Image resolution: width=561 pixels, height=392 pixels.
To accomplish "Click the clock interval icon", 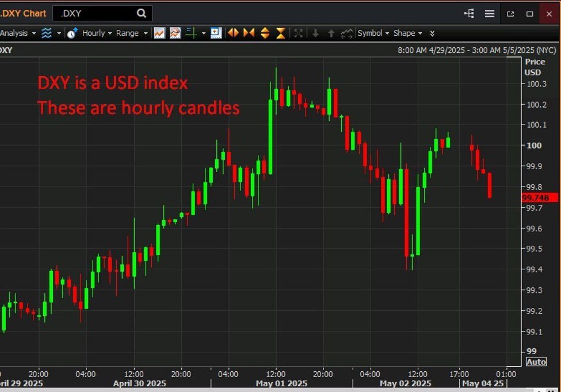I will click(x=72, y=33).
